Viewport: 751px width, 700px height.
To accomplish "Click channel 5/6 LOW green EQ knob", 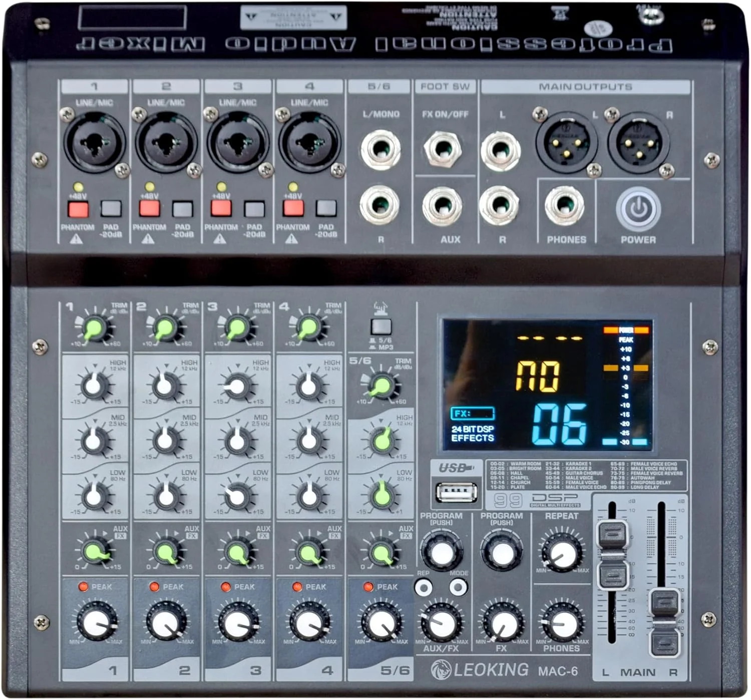I will click(382, 496).
